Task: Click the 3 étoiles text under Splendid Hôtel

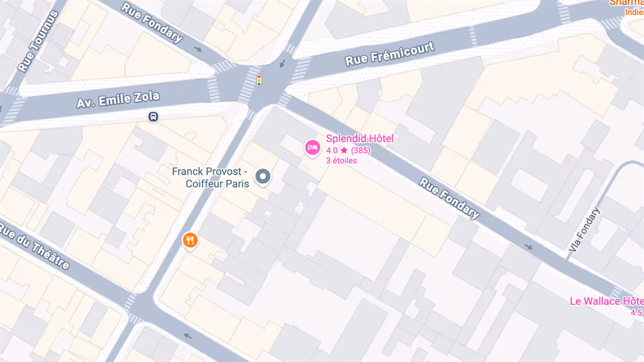Action: 341,161
